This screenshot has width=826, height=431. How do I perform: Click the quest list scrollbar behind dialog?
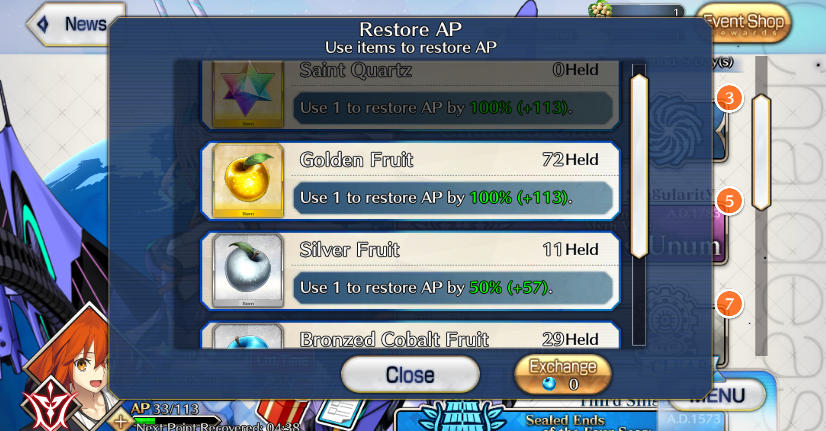(x=761, y=153)
